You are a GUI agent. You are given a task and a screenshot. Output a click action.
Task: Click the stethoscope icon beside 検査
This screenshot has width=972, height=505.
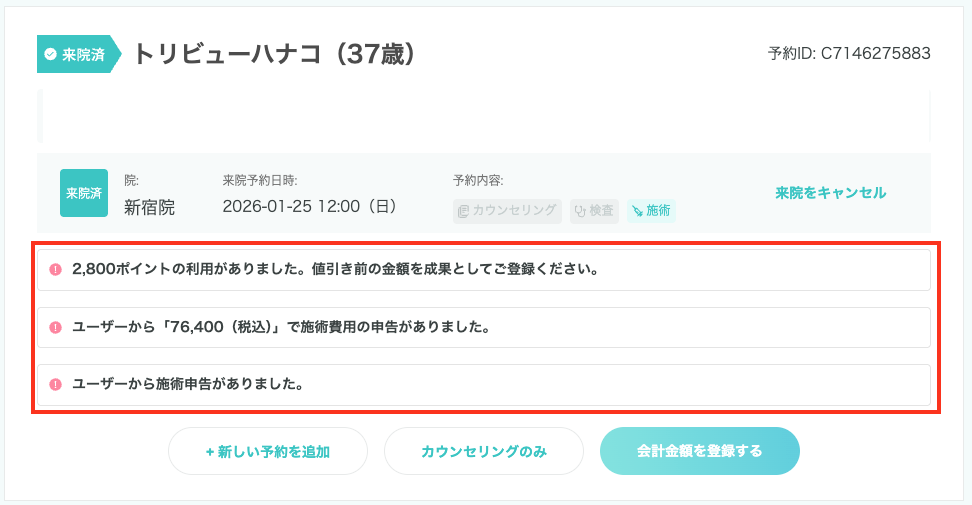tap(579, 211)
